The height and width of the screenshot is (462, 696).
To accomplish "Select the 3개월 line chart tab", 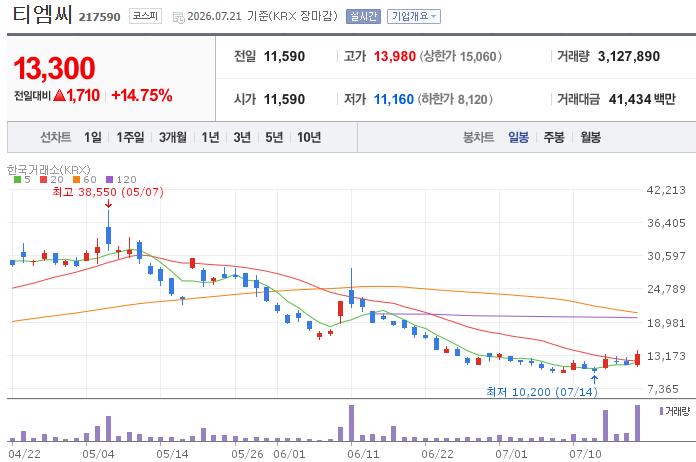I will click(x=173, y=138).
